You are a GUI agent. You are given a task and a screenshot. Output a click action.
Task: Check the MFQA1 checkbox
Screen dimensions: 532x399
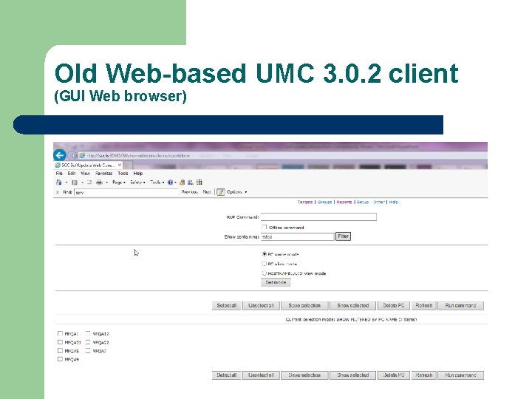click(x=60, y=333)
